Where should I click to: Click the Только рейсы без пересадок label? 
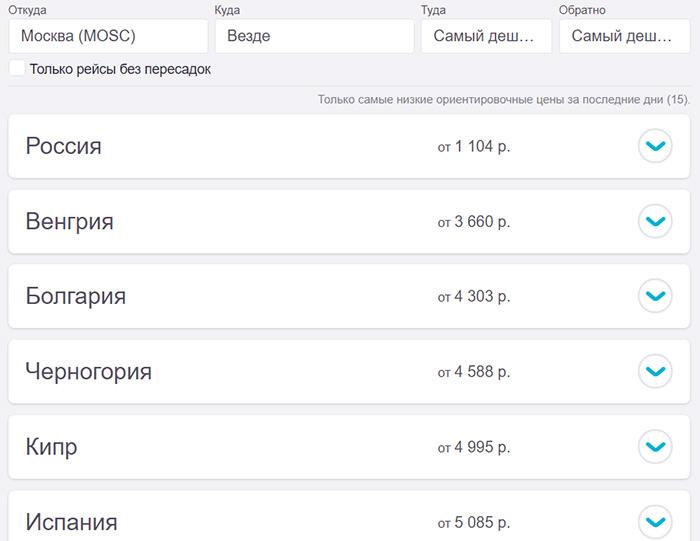(x=120, y=69)
